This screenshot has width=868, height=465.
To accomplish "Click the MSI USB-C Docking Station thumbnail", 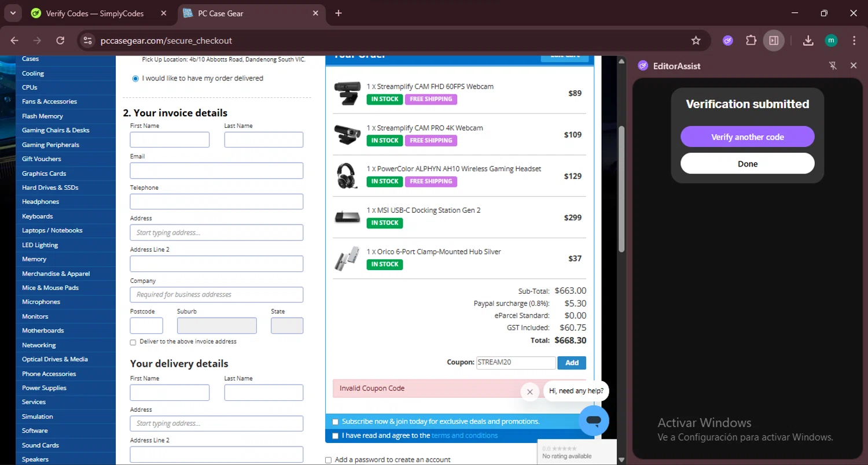I will [x=347, y=217].
